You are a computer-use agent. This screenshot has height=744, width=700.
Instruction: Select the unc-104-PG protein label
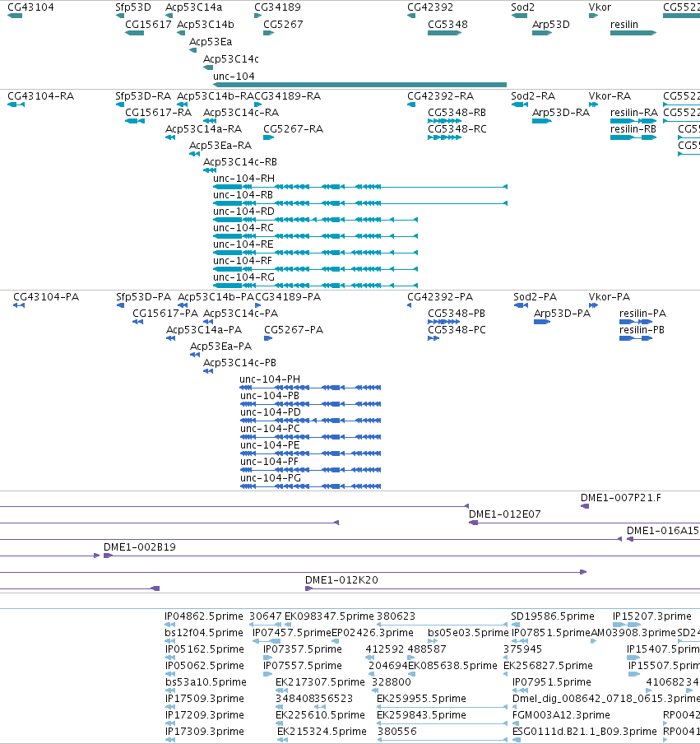point(271,478)
